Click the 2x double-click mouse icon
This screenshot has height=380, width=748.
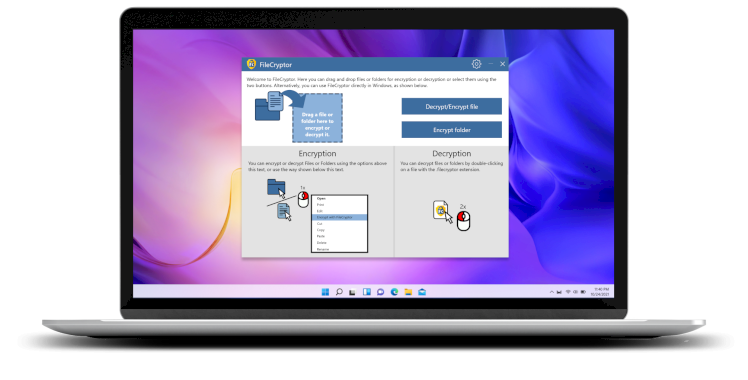pyautogui.click(x=463, y=221)
